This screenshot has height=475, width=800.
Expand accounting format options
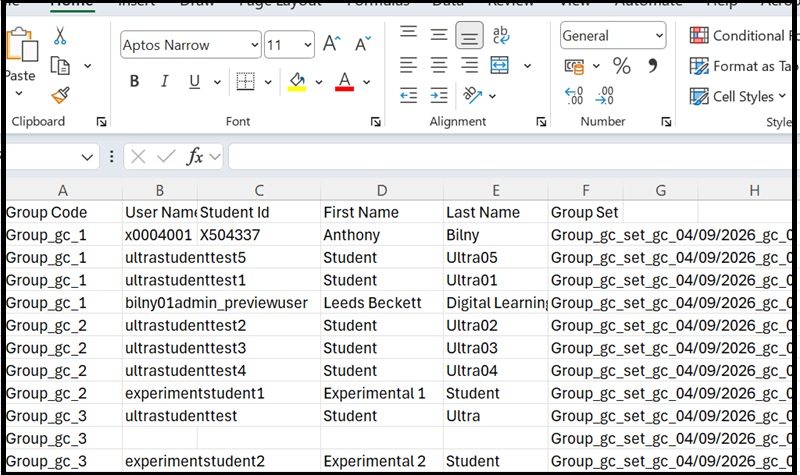[x=596, y=66]
